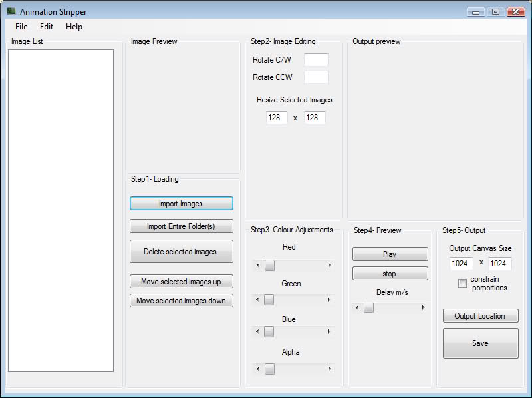Click the output canvas width field

pos(462,263)
